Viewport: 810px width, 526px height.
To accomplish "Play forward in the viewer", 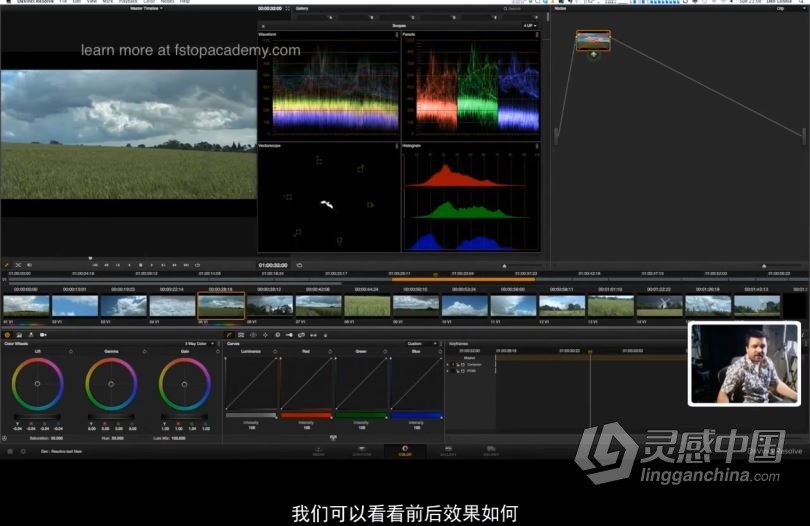I will (x=151, y=265).
